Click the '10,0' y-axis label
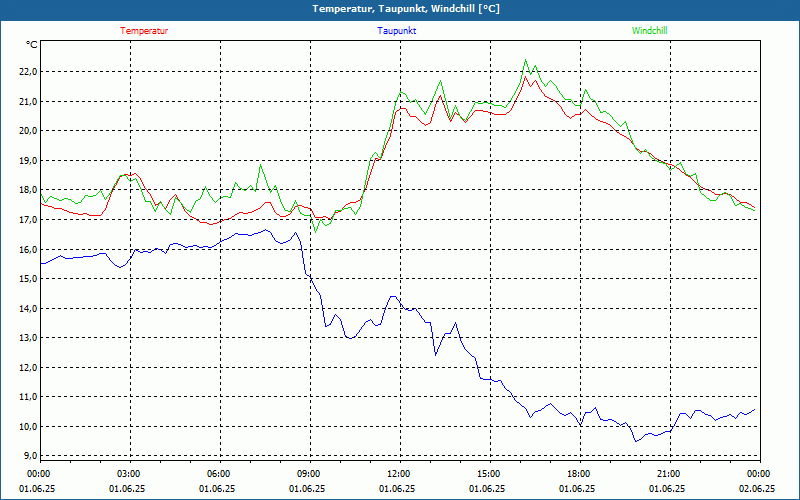This screenshot has width=800, height=500. [28, 427]
